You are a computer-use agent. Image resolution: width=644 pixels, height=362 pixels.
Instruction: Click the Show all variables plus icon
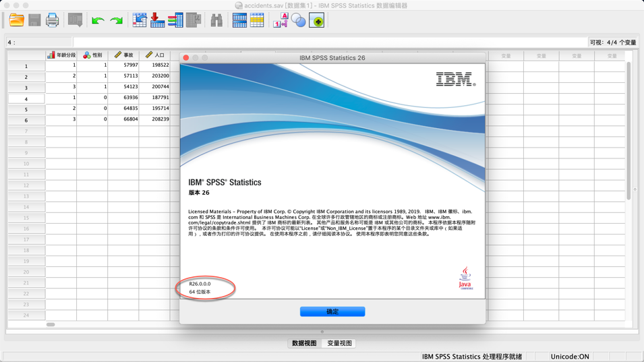[x=317, y=20]
